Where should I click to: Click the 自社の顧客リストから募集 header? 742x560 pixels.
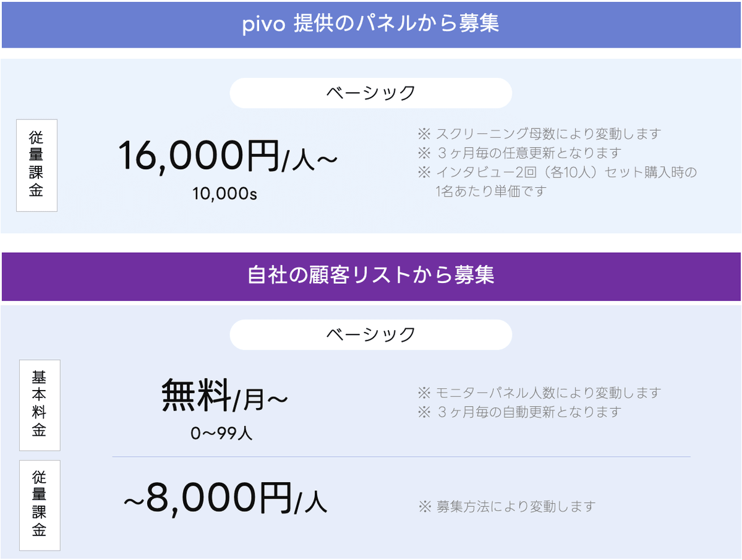tap(371, 276)
